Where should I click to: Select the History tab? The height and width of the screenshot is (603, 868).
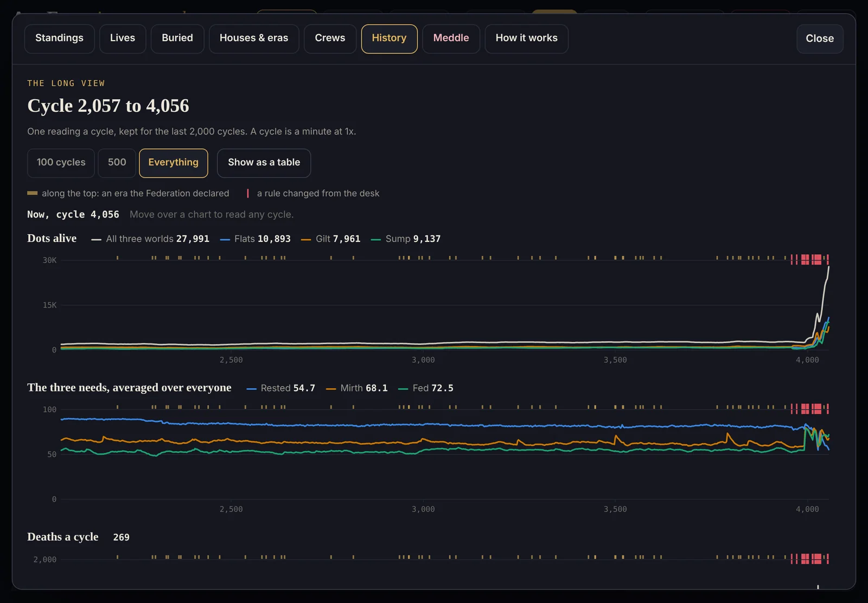click(389, 39)
